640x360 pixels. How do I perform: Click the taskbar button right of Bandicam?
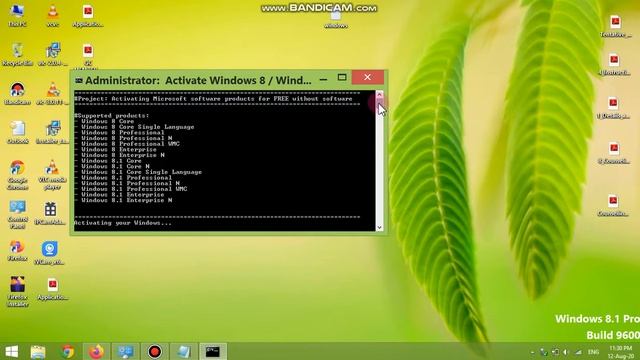(184, 351)
